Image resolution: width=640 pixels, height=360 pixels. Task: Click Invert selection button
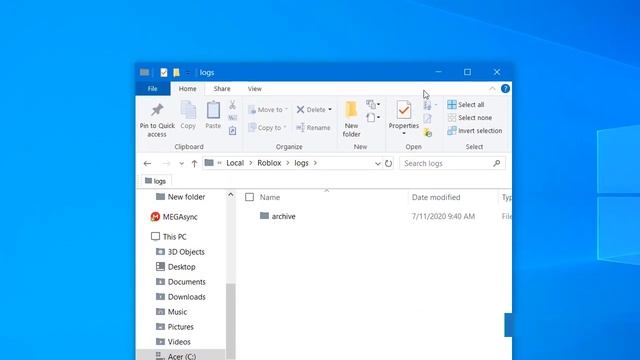coord(475,131)
